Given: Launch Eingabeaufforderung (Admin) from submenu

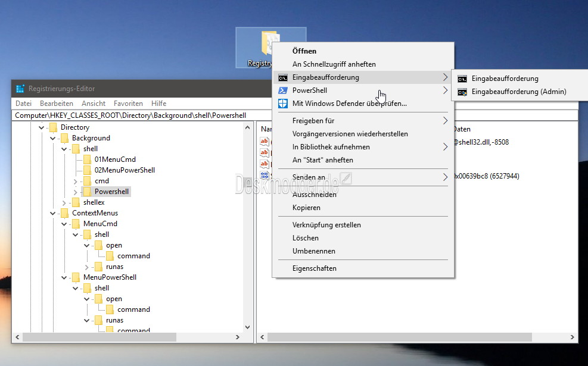Looking at the screenshot, I should (x=520, y=92).
